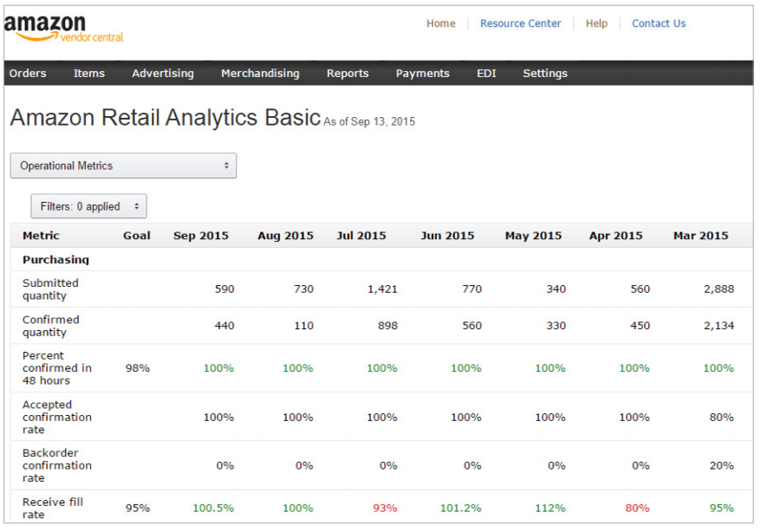Open the Settings menu

click(x=545, y=74)
